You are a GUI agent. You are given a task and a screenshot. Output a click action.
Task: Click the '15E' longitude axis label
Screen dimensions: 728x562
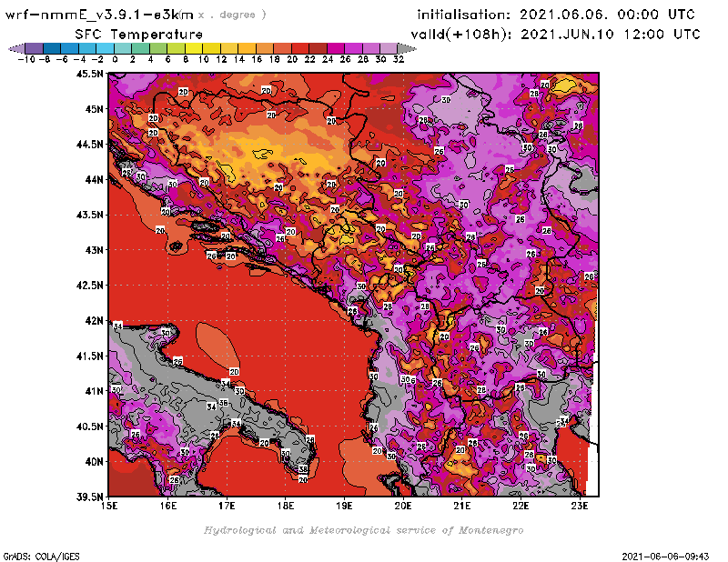tap(109, 506)
